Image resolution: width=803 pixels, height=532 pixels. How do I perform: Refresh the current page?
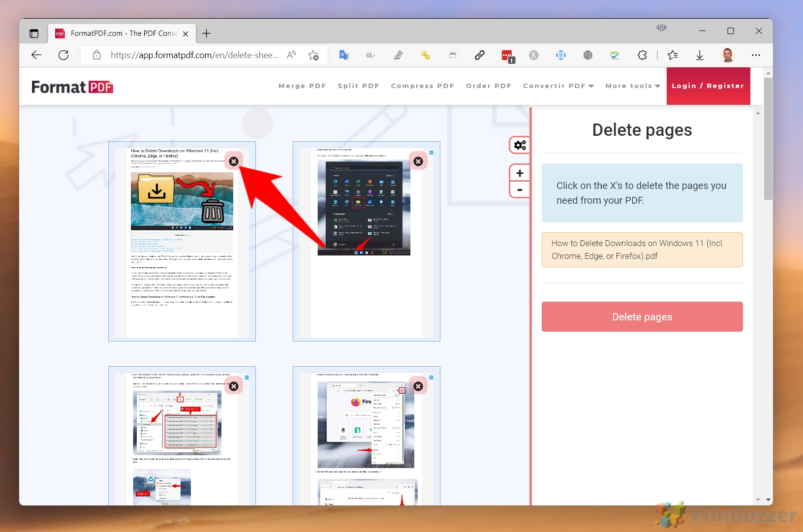[x=63, y=55]
